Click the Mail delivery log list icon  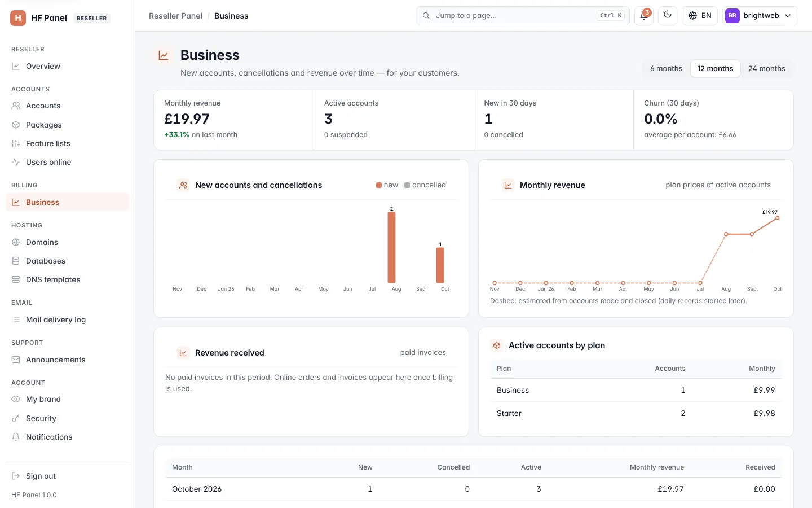(x=16, y=319)
